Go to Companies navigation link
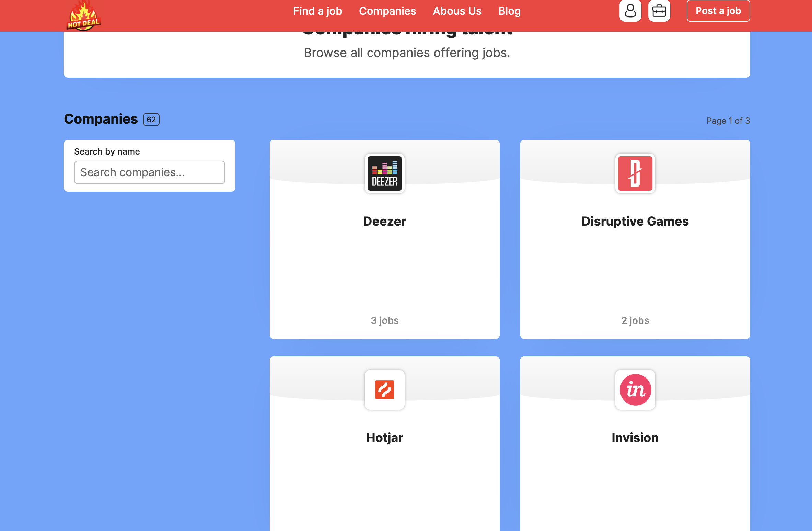812x531 pixels. [x=387, y=11]
